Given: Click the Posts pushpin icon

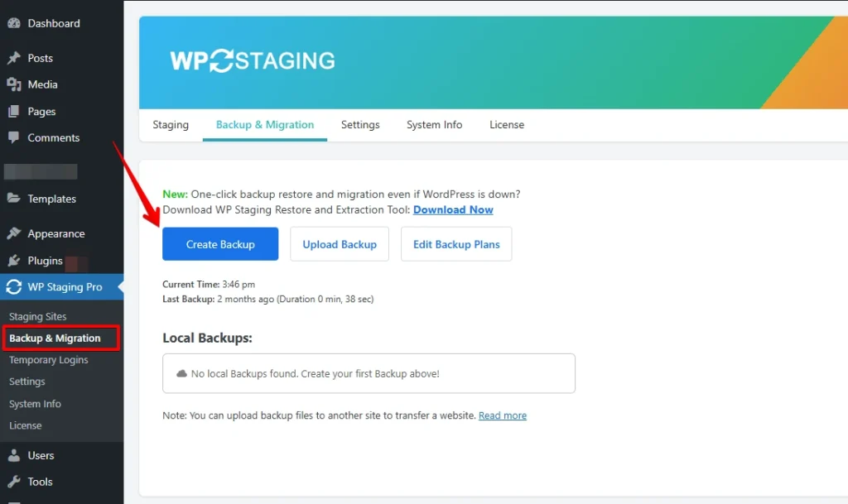Looking at the screenshot, I should coord(14,58).
